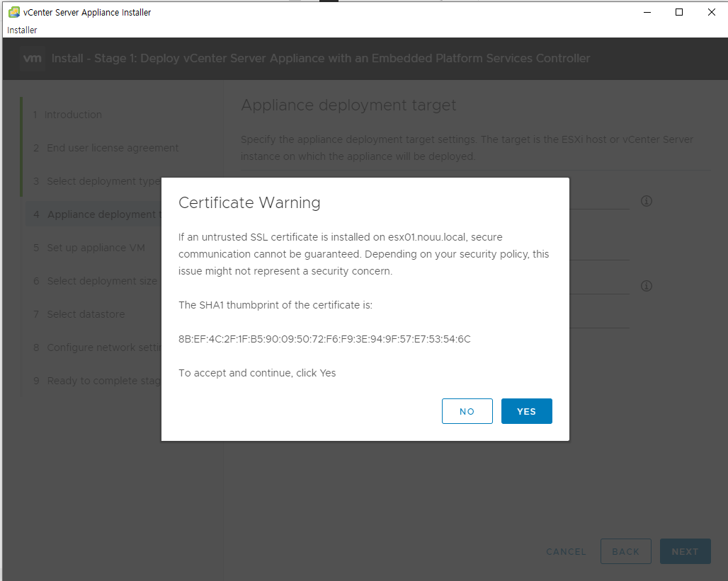Viewport: 728px width, 581px height.
Task: Select step 1 Introduction
Action: pyautogui.click(x=67, y=115)
